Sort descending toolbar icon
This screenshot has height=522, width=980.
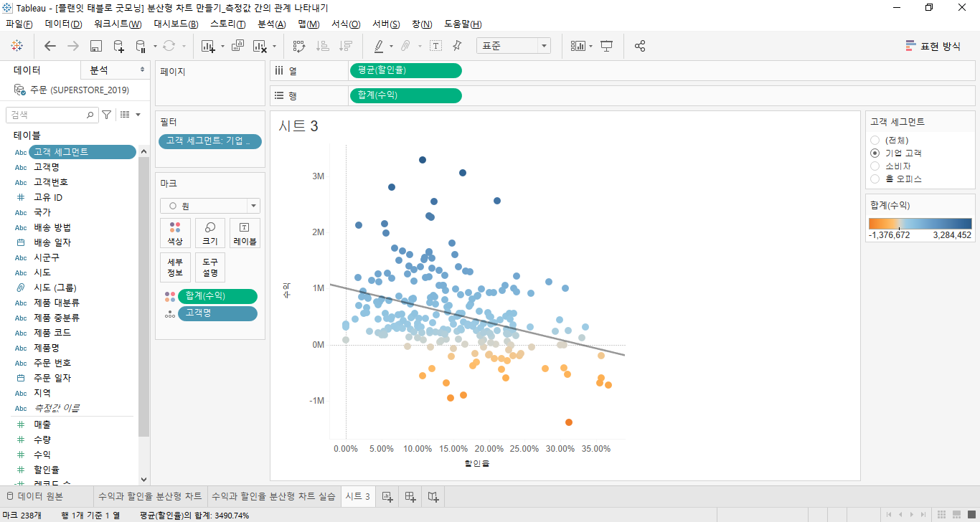(346, 46)
